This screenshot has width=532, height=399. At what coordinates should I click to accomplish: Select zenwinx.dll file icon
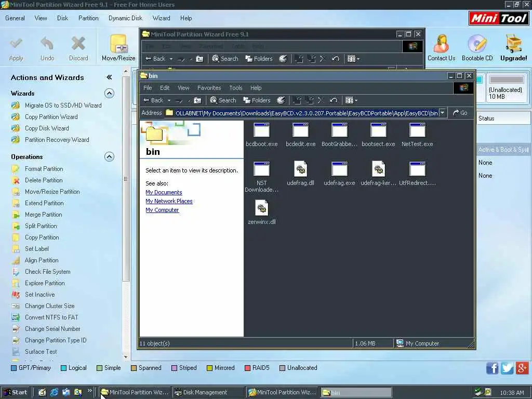[x=262, y=208]
